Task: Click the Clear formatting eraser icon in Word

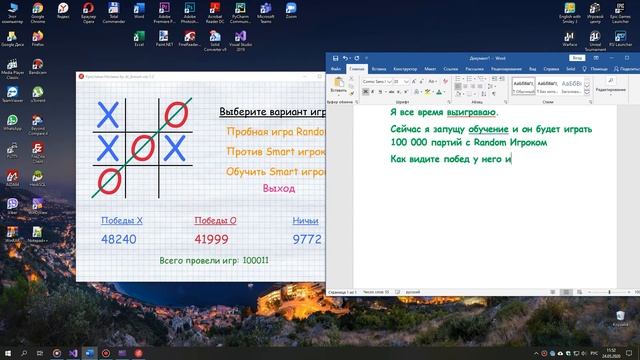Action: [x=445, y=82]
